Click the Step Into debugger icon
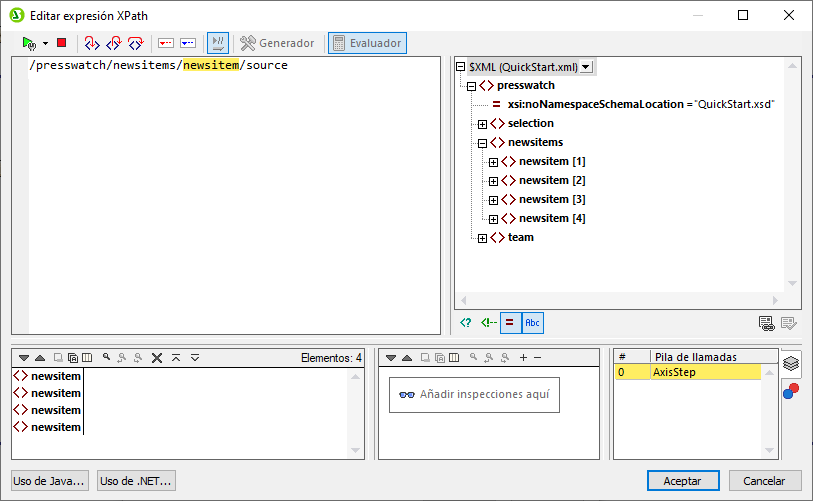Viewport: 813px width, 501px height. click(x=92, y=43)
